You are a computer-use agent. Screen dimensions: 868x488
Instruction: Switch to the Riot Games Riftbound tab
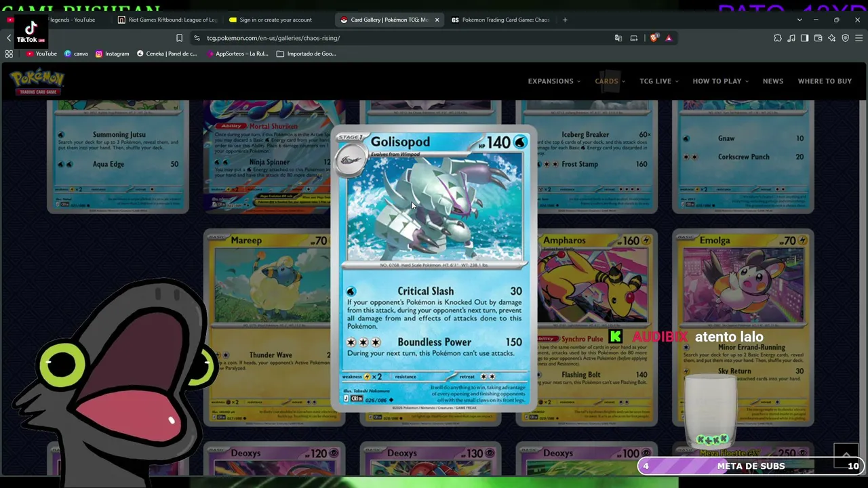click(167, 20)
